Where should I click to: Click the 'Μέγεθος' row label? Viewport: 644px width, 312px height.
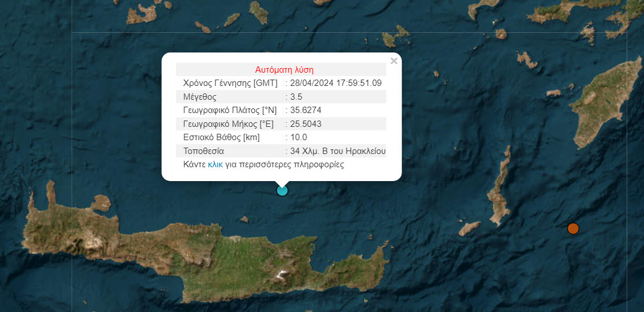click(x=199, y=96)
